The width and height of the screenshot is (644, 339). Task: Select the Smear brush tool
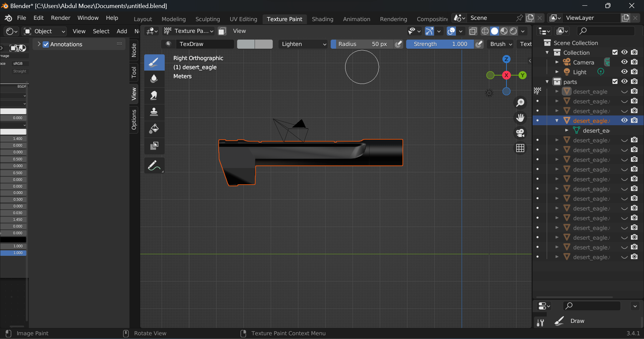(x=154, y=96)
